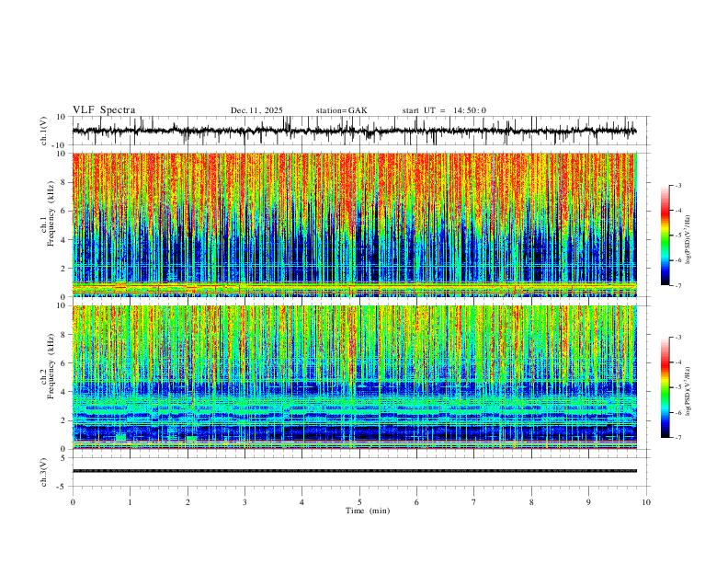728x563 pixels.
Task: Click the "-5" label on ch.2 colorbar
Action: 678,387
